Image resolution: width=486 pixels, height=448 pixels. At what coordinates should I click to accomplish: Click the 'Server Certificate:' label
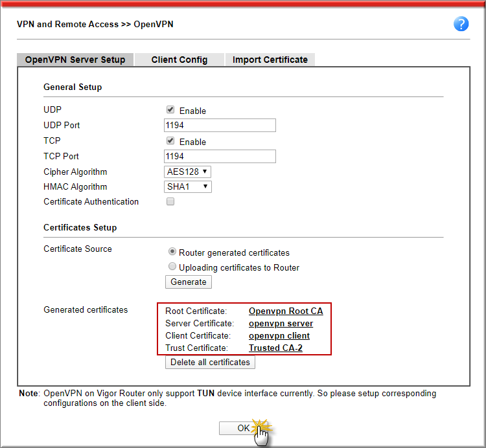(x=200, y=323)
